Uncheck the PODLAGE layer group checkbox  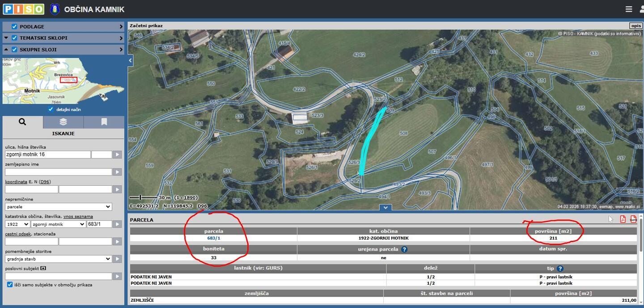click(14, 27)
